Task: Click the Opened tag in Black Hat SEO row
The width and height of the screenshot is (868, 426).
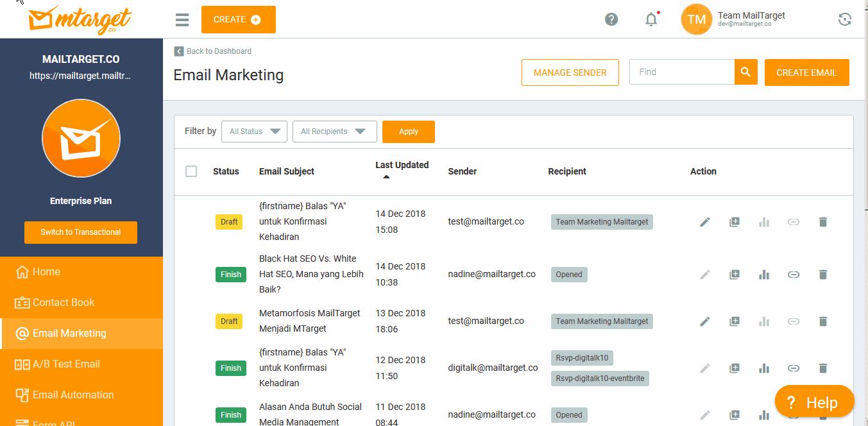Action: point(569,275)
